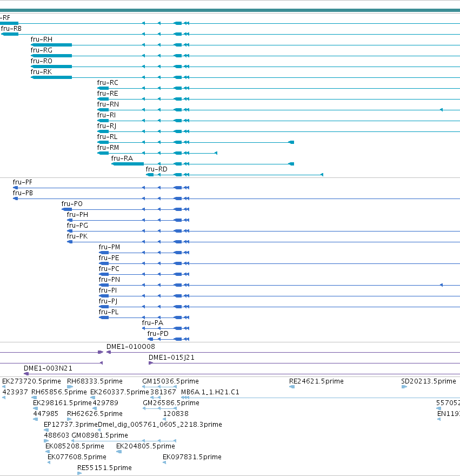Select the fru-PL protein label

pos(109,312)
